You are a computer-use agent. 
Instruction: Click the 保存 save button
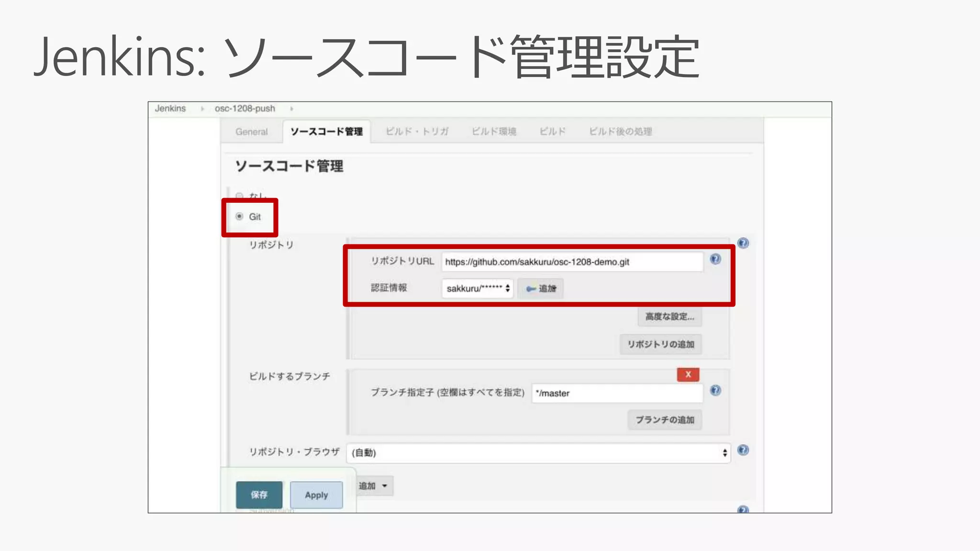click(259, 495)
